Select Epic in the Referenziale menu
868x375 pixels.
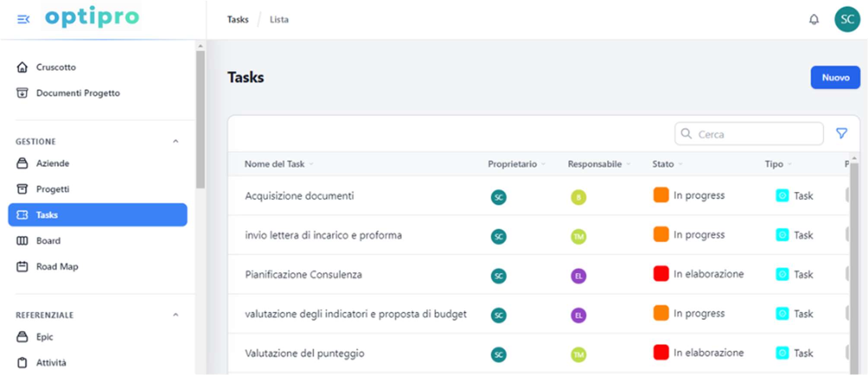(44, 337)
